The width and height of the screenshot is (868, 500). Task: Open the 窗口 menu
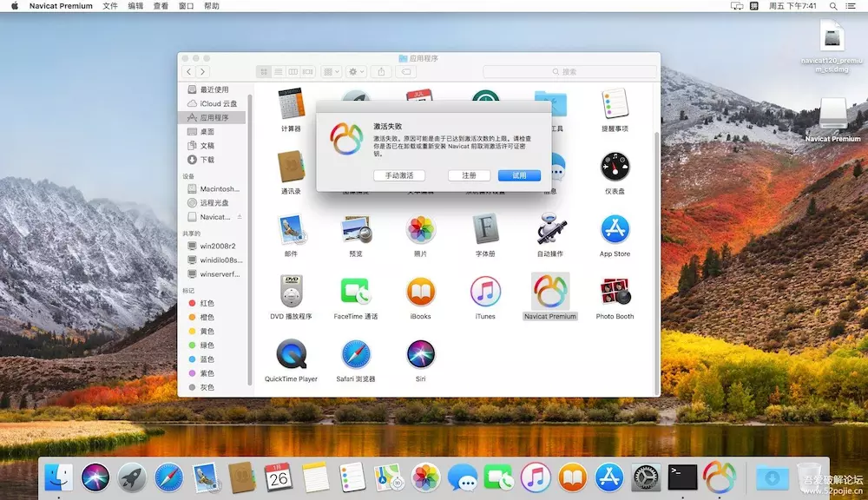click(x=186, y=6)
